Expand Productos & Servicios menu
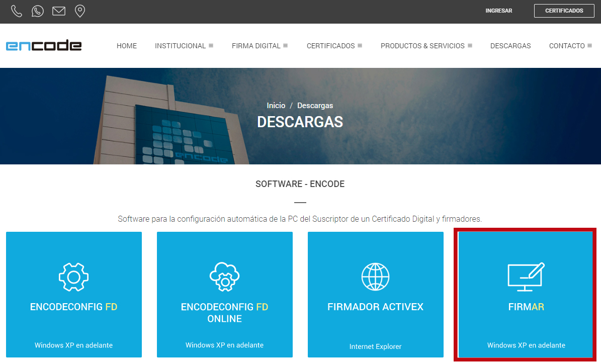Image resolution: width=601 pixels, height=364 pixels. [x=426, y=46]
